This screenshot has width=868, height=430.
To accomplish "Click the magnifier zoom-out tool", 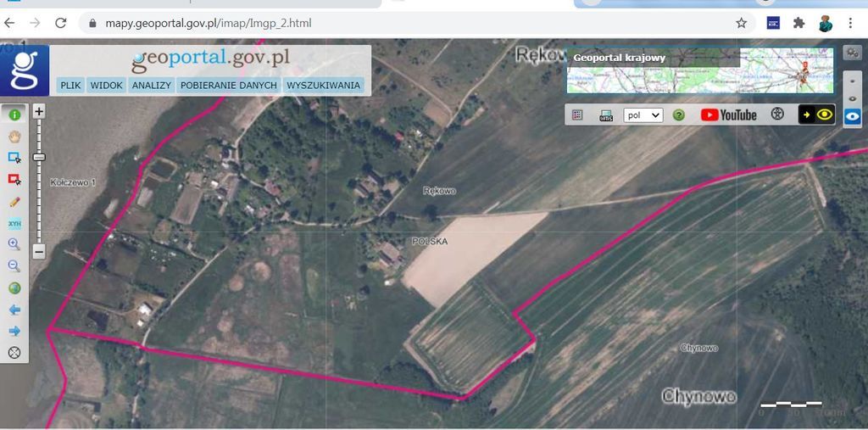I will (14, 266).
